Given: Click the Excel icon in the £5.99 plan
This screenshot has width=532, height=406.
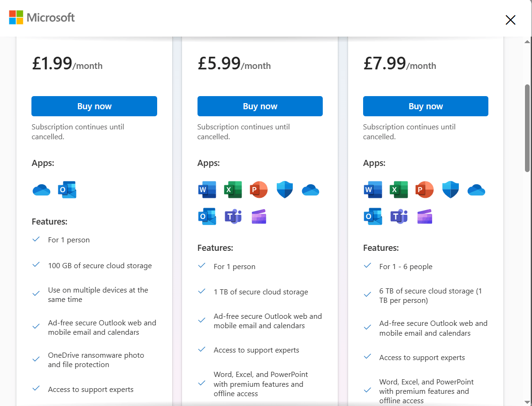Looking at the screenshot, I should pos(233,190).
